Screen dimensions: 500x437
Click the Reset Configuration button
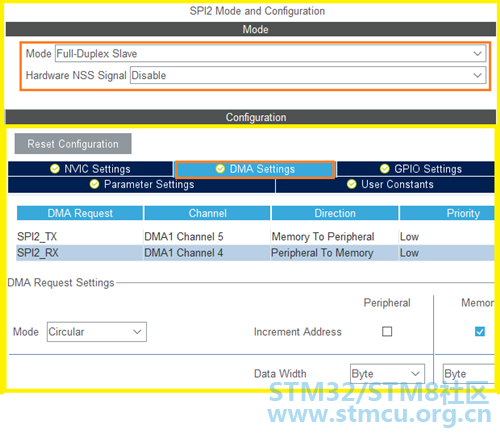coord(73,144)
